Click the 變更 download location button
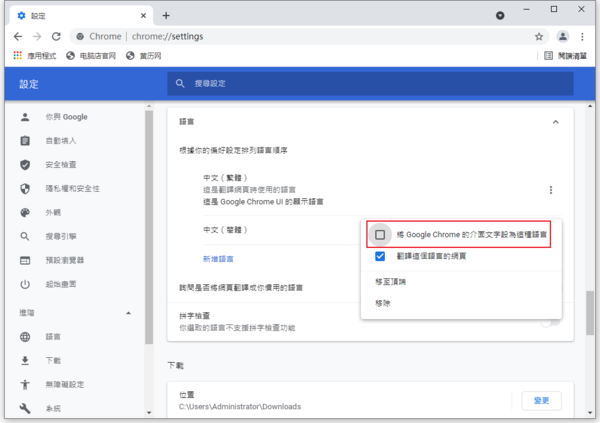600x423 pixels. 541,400
